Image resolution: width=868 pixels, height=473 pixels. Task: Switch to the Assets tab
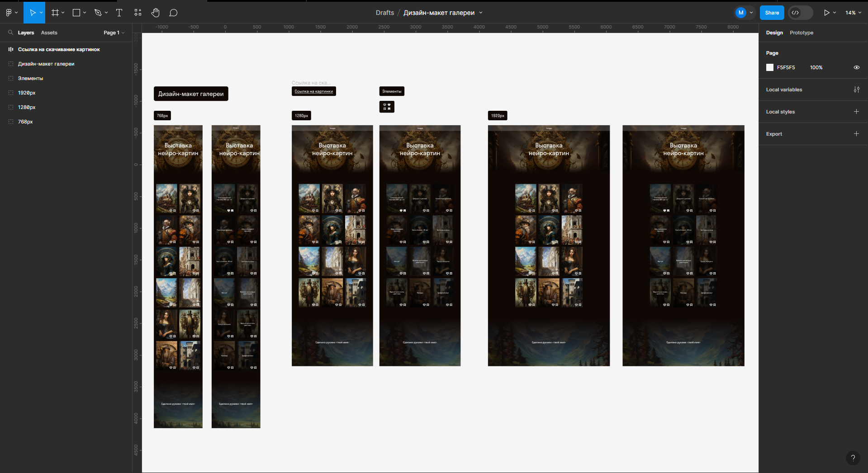[x=49, y=33]
